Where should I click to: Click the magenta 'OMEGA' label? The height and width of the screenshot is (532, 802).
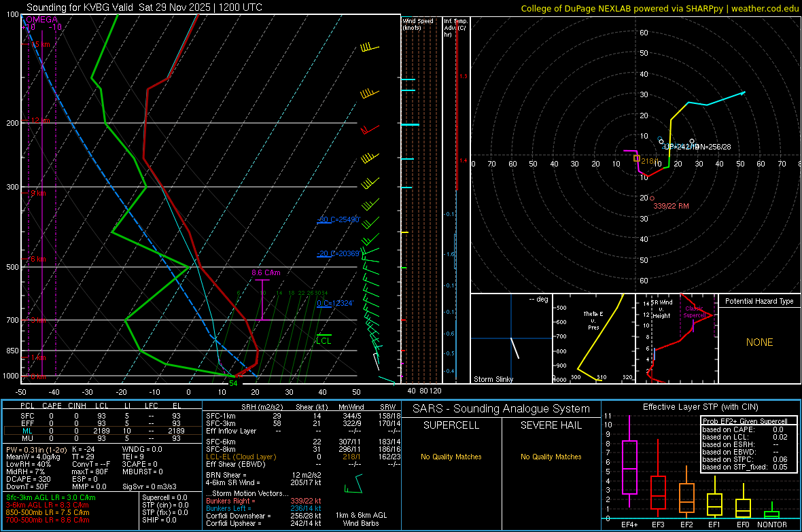pyautogui.click(x=42, y=20)
